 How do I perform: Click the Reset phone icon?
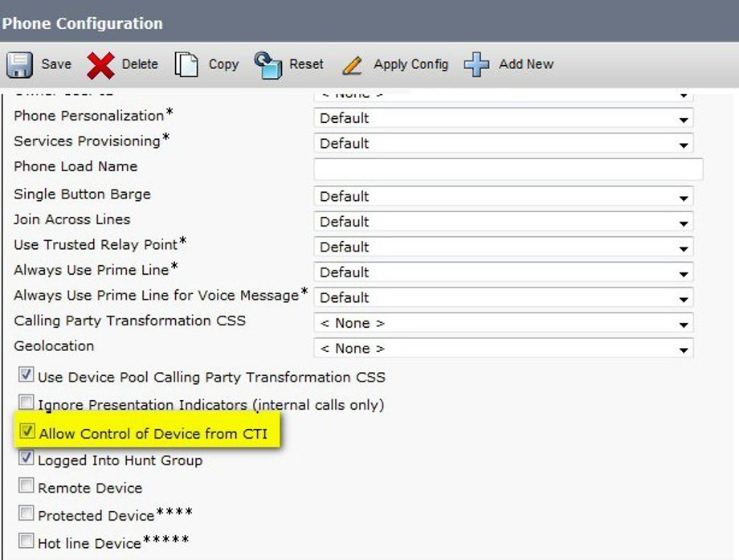click(x=267, y=65)
